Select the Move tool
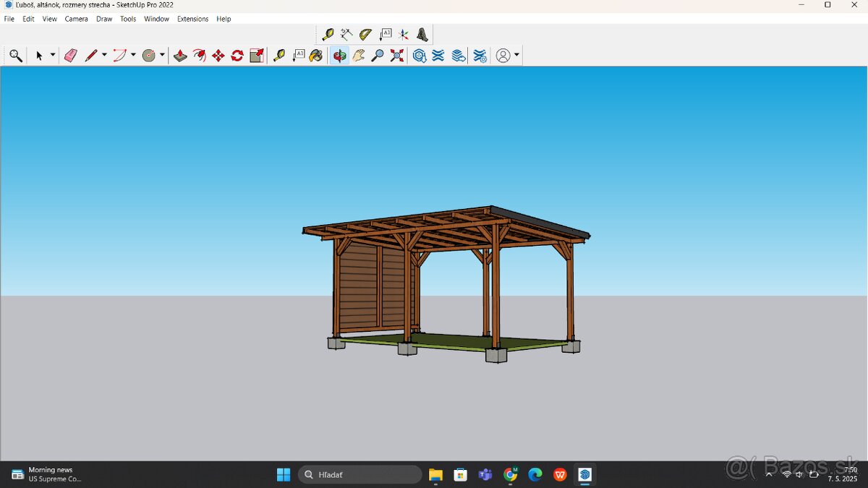The height and width of the screenshot is (488, 868). (x=218, y=56)
